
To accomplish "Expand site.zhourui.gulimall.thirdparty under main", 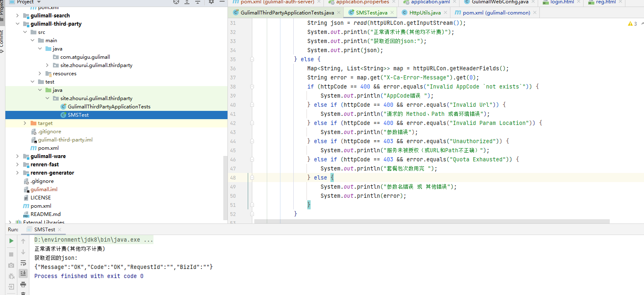I will pos(47,65).
